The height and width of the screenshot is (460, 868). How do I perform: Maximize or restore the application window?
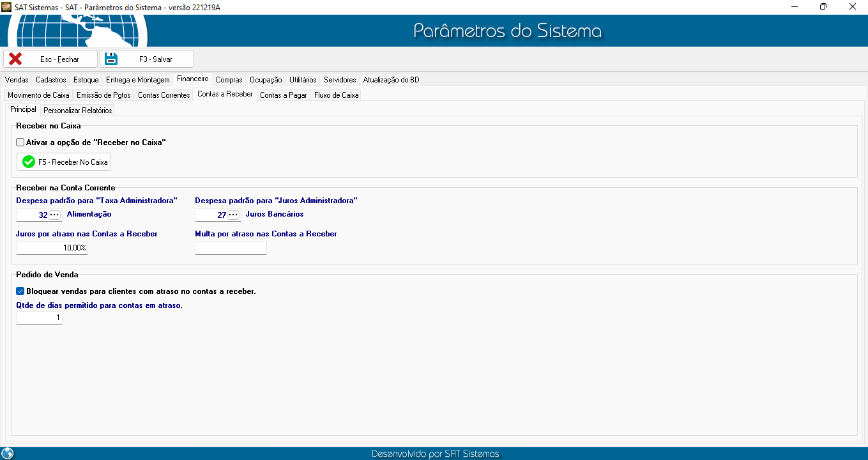coord(823,6)
